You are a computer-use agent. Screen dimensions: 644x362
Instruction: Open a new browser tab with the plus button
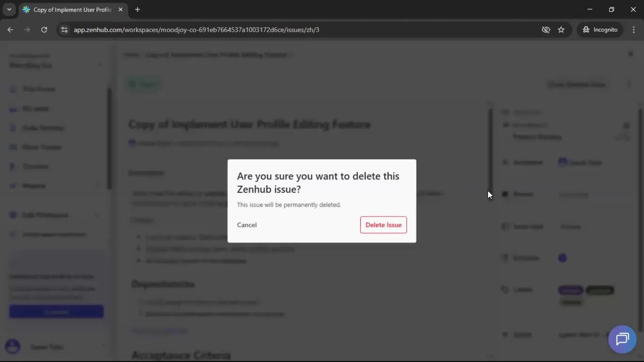pyautogui.click(x=138, y=10)
